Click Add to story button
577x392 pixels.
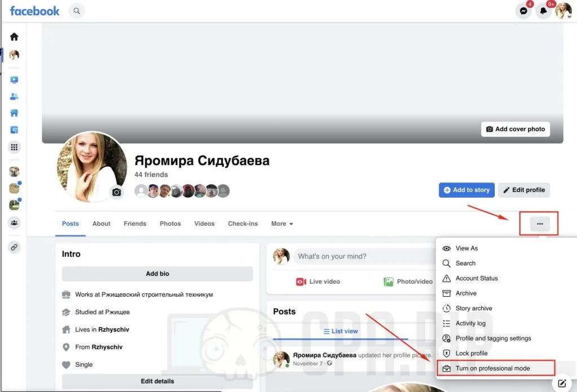coord(466,190)
